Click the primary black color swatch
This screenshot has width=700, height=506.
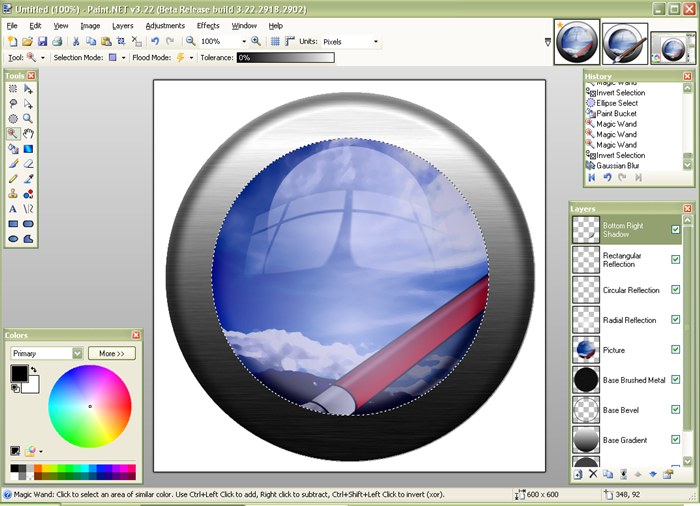19,374
